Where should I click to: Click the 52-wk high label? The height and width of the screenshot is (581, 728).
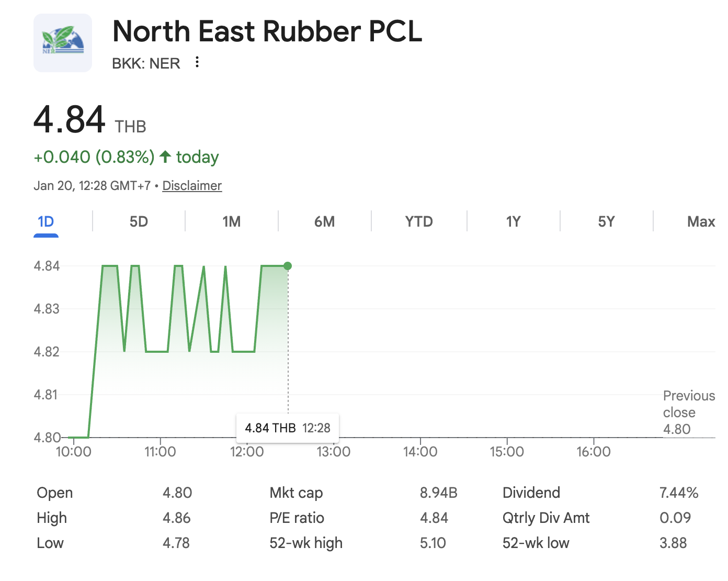coord(306,543)
